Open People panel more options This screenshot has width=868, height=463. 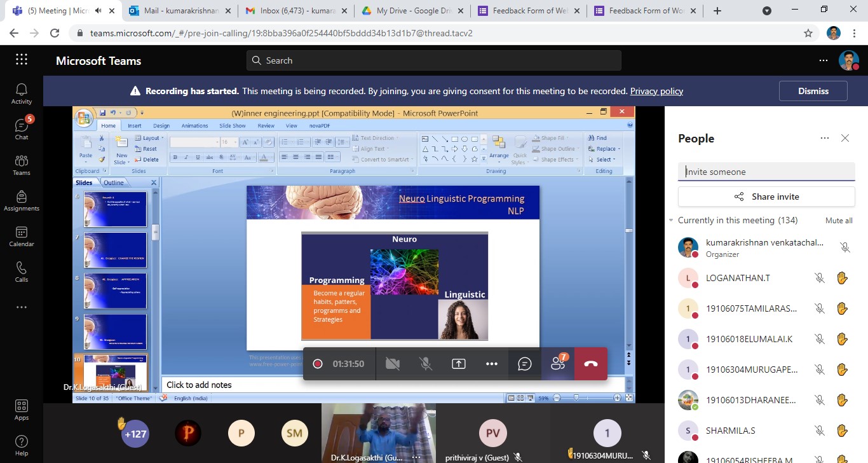pos(825,138)
